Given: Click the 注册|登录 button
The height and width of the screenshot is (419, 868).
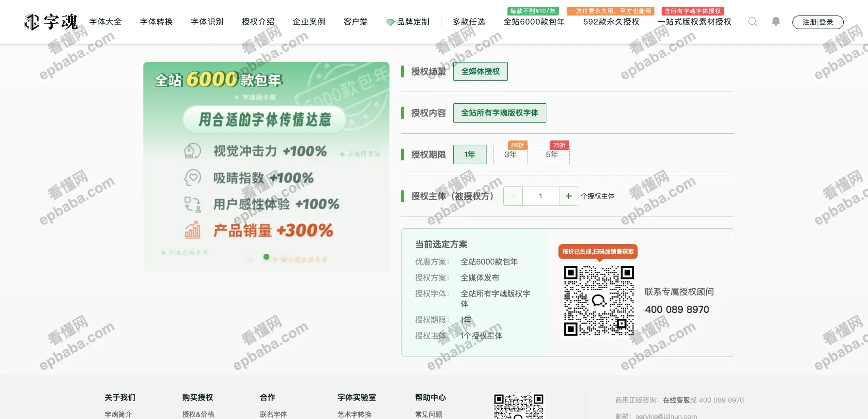Looking at the screenshot, I should click(818, 22).
